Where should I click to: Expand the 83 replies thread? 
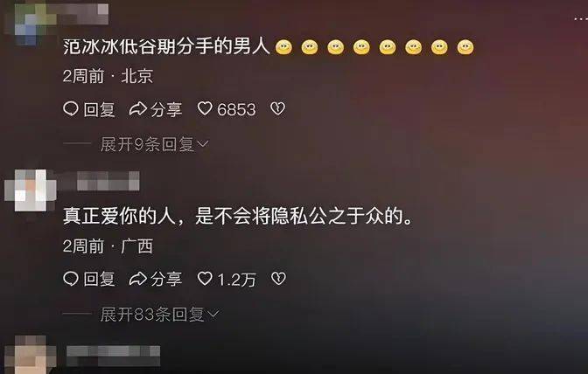coord(159,314)
